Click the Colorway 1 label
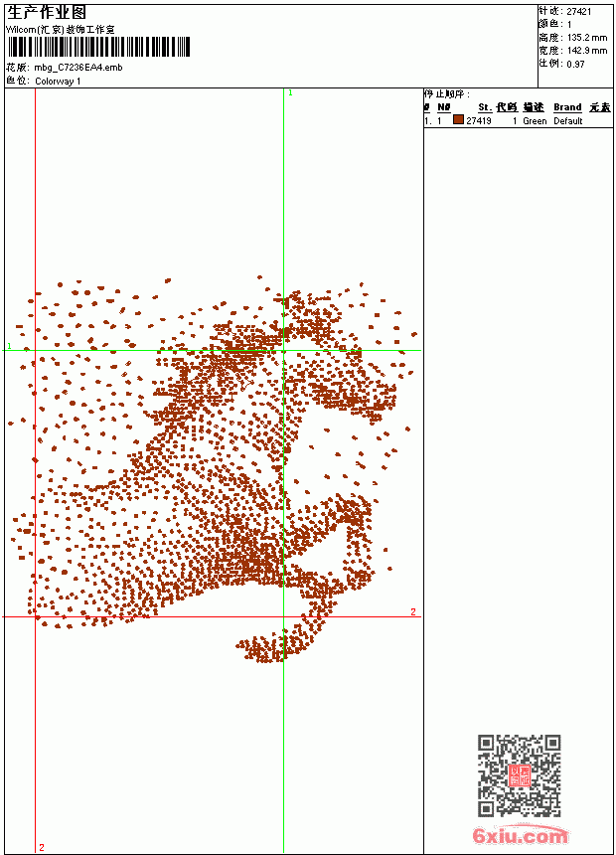 click(x=58, y=82)
